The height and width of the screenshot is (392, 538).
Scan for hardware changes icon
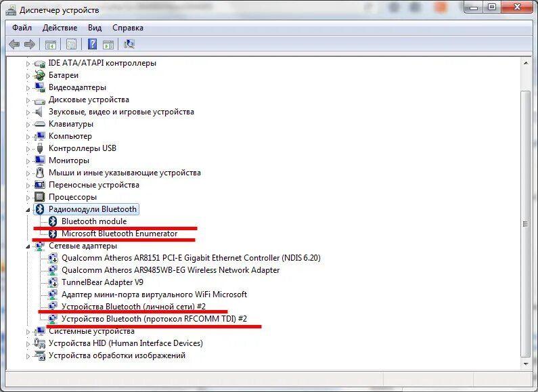[129, 44]
